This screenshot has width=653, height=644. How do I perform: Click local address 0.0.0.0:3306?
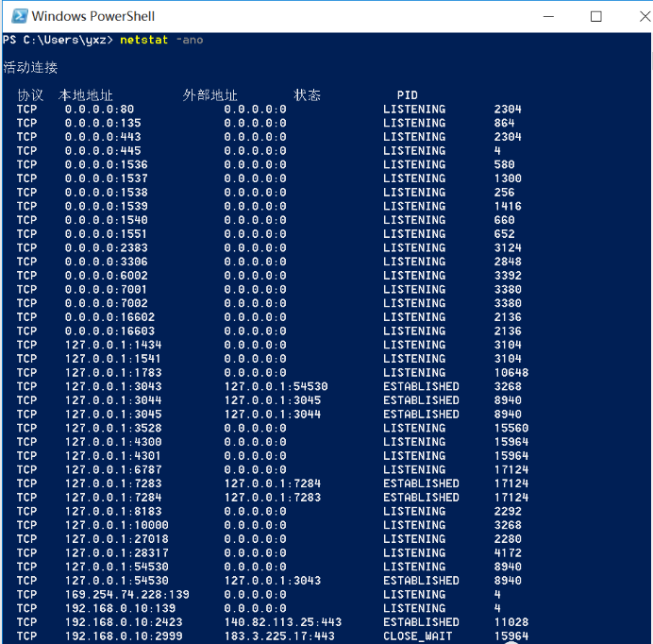[107, 262]
